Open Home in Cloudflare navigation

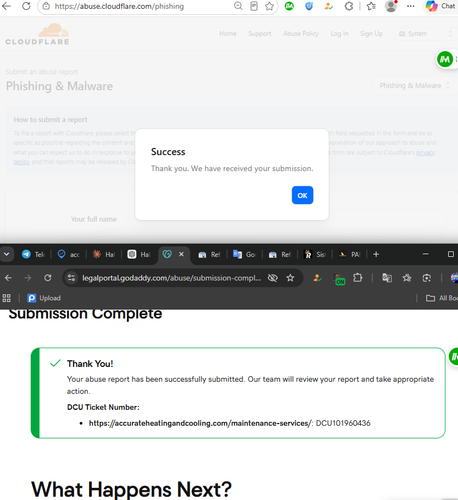[x=228, y=34]
